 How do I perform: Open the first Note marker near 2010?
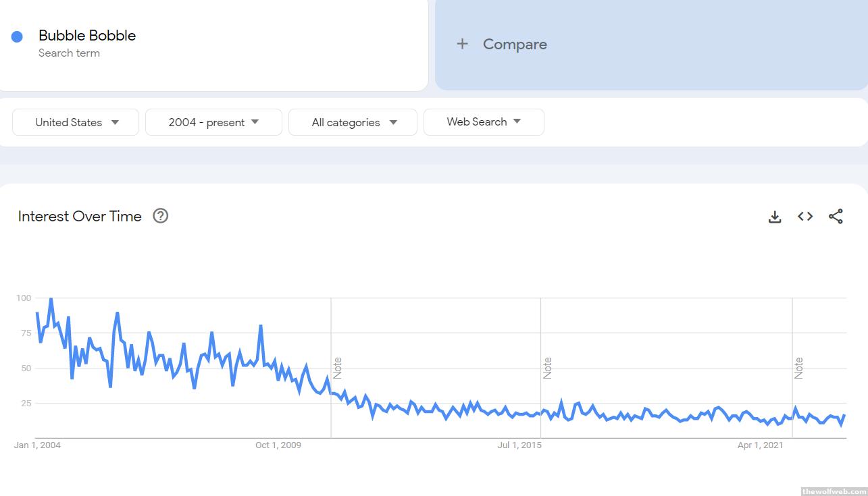point(338,368)
